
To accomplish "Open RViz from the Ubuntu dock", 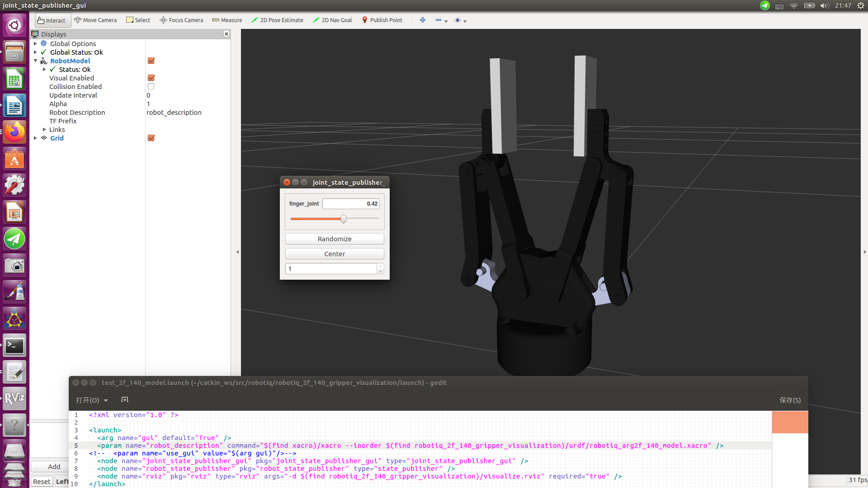I will click(14, 399).
